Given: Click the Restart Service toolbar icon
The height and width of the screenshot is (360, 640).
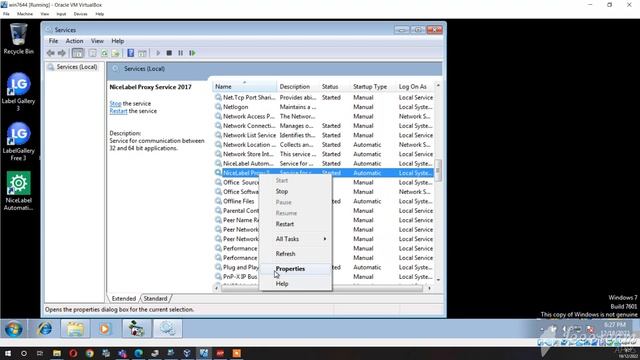Looking at the screenshot, I should click(x=192, y=53).
